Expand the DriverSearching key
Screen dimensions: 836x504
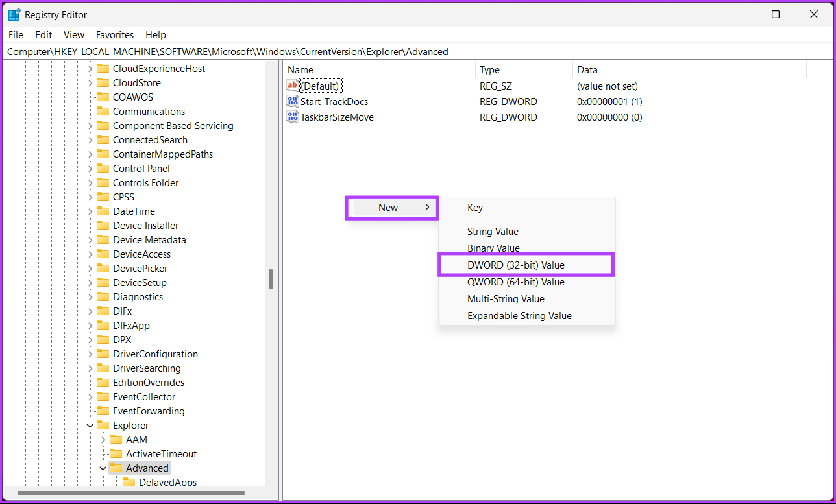[90, 368]
